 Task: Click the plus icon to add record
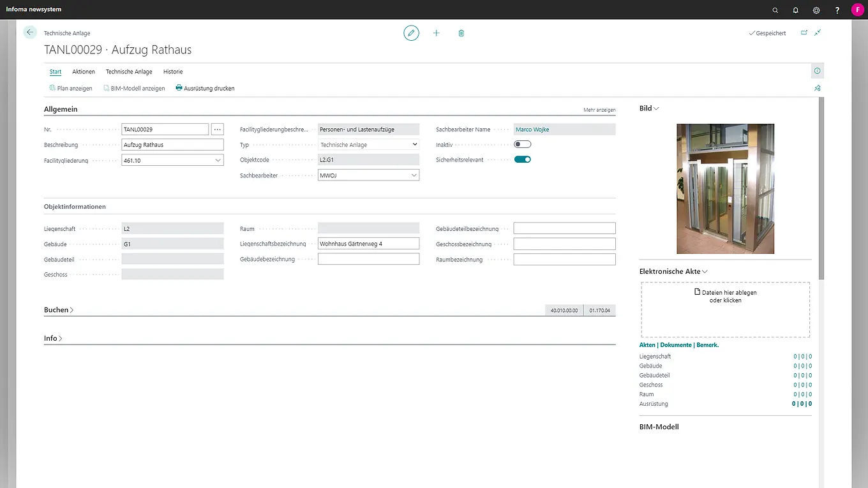[437, 33]
